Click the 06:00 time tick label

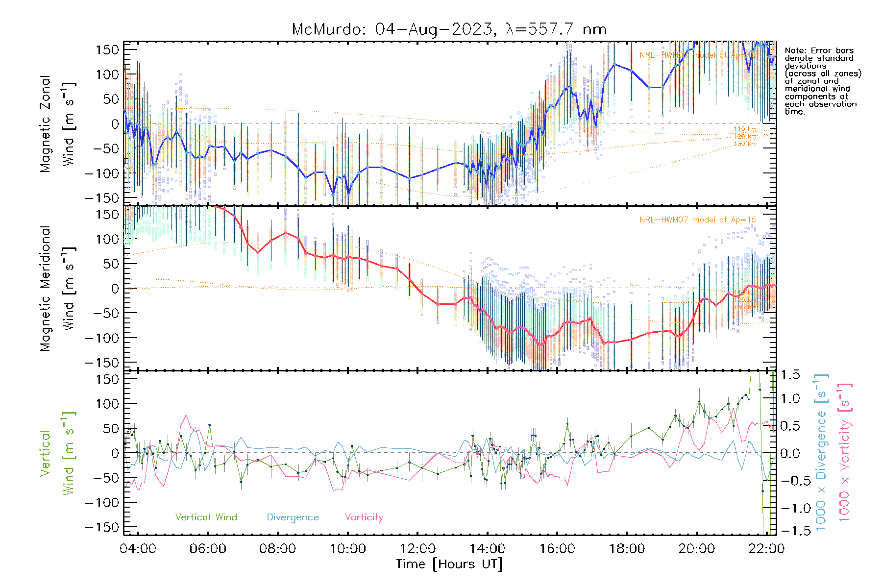208,548
